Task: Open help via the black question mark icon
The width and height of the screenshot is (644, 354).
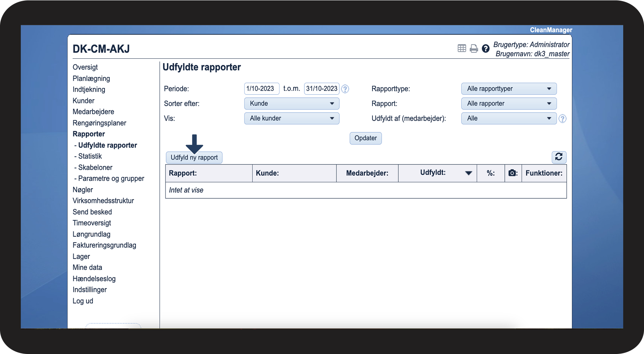Action: pyautogui.click(x=485, y=48)
